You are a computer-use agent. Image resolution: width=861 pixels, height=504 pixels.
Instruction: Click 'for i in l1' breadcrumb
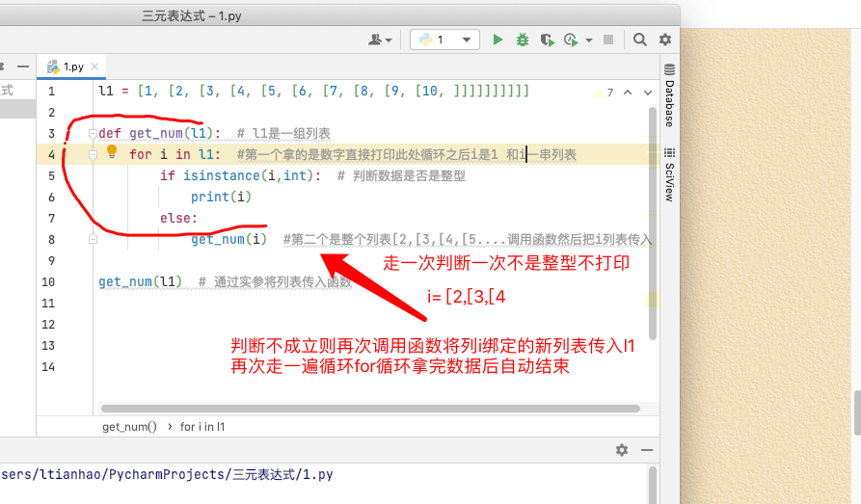tap(202, 427)
